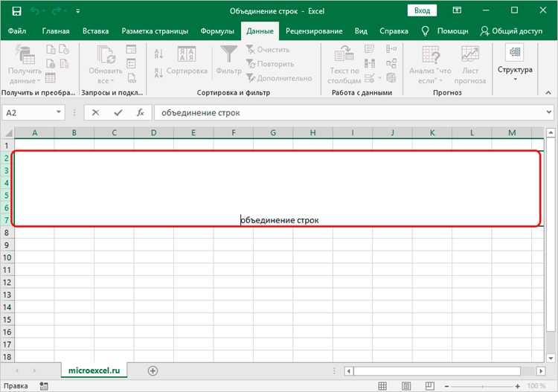Open the Формулы tab

(217, 31)
